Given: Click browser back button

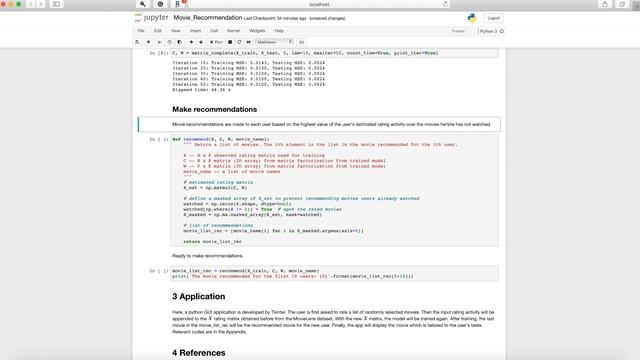Looking at the screenshot, I should tap(31, 4).
